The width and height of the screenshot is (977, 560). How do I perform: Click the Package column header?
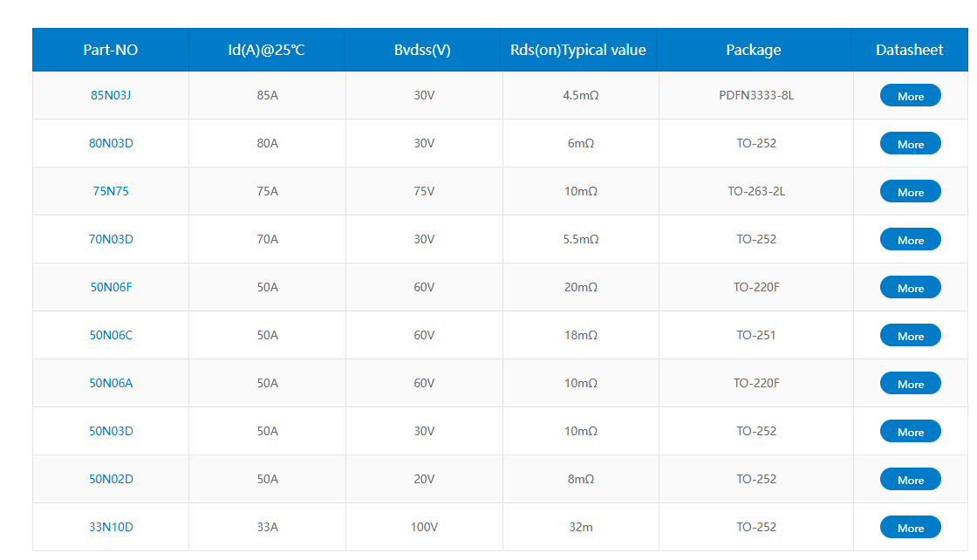754,50
